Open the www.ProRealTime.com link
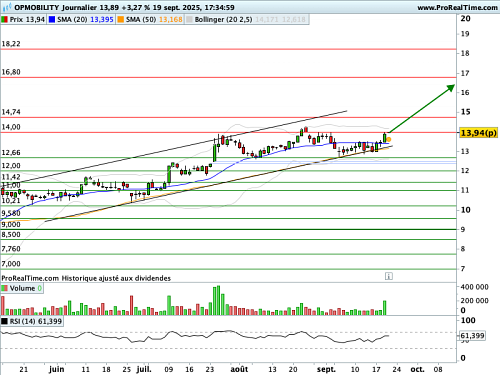The width and height of the screenshot is (500, 375). pyautogui.click(x=457, y=7)
